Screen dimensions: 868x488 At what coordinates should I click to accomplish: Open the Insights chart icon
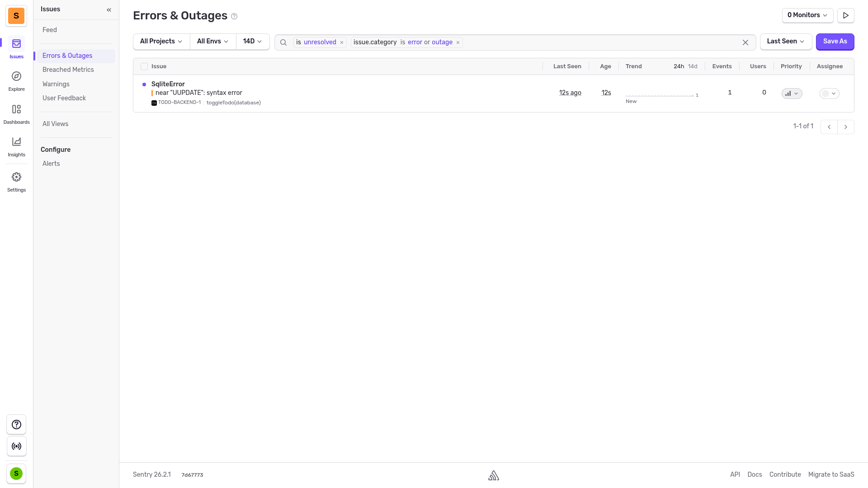point(16,142)
